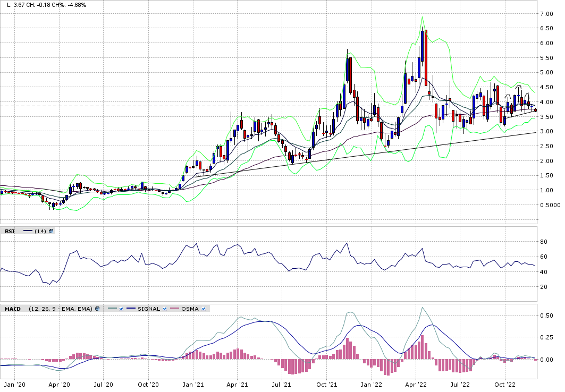Click the SIGNAL legend label
This screenshot has height=392, width=565.
tap(149, 309)
